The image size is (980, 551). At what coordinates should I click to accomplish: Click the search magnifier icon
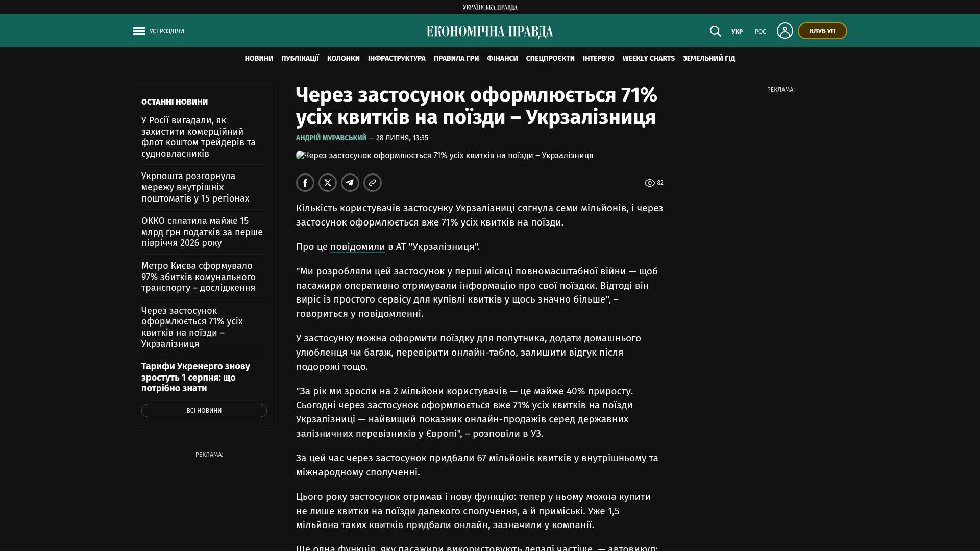click(x=716, y=31)
